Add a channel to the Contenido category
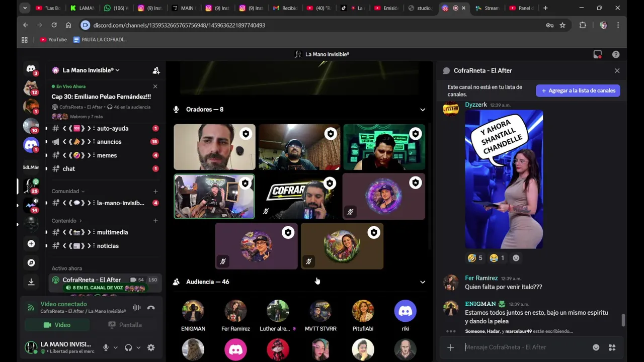This screenshot has height=362, width=644. [155, 221]
